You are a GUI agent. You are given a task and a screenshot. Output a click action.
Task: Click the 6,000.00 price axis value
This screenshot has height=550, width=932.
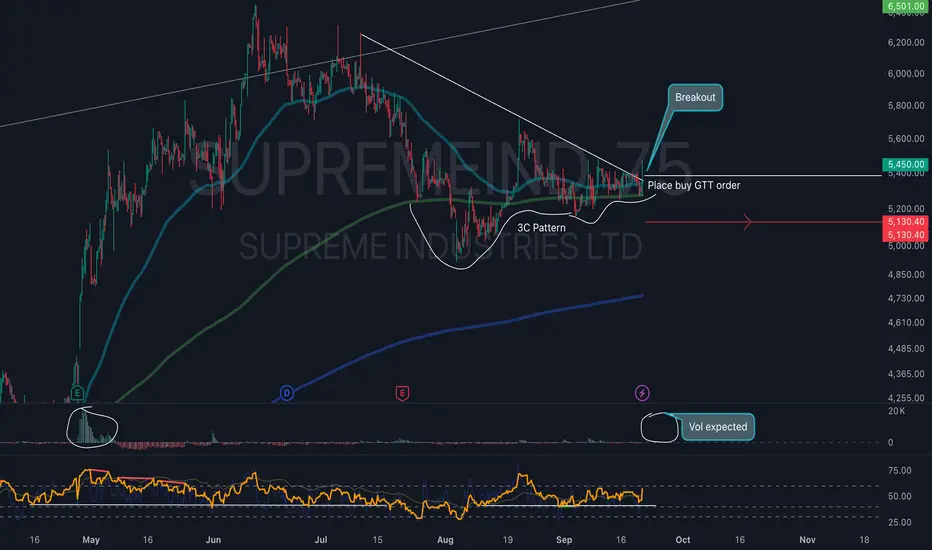(906, 74)
